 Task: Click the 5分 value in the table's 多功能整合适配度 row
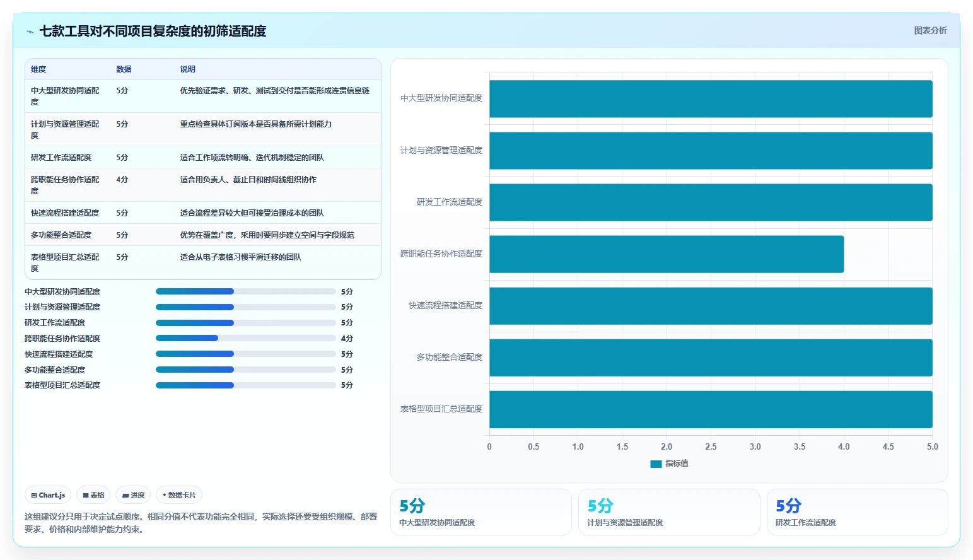pyautogui.click(x=122, y=235)
